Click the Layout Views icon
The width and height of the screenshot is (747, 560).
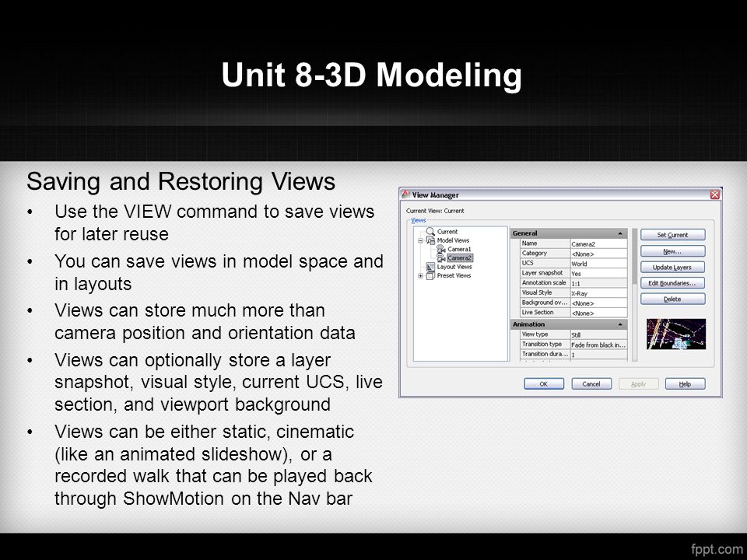click(x=430, y=267)
